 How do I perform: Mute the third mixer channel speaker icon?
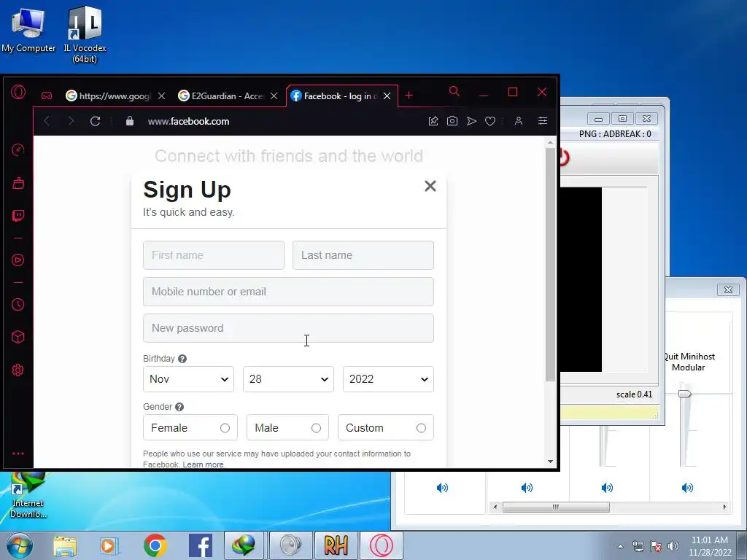pos(607,488)
